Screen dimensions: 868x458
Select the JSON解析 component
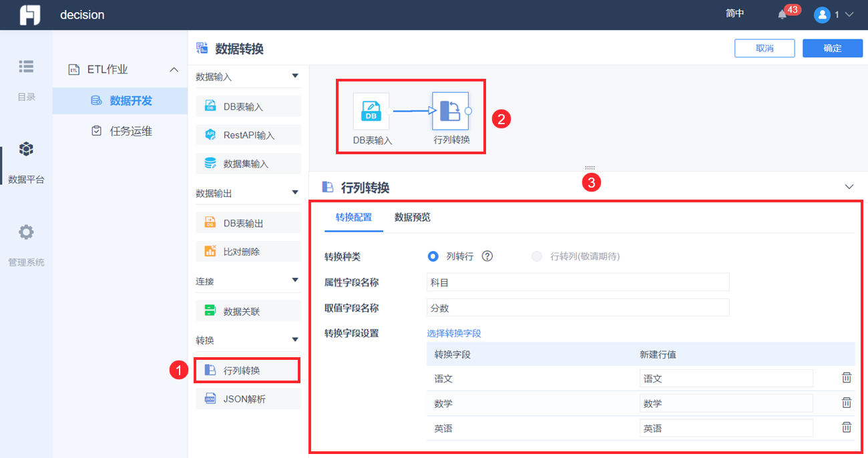point(248,399)
